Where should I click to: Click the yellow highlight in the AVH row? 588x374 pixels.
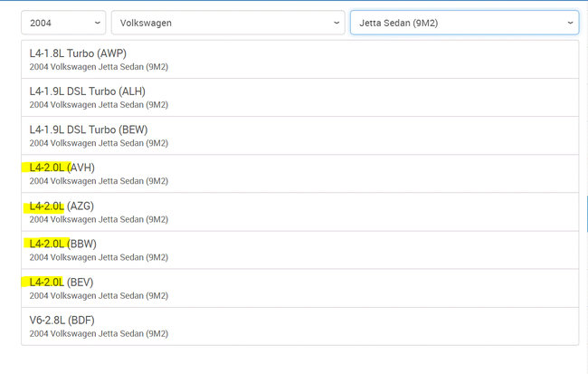click(47, 168)
